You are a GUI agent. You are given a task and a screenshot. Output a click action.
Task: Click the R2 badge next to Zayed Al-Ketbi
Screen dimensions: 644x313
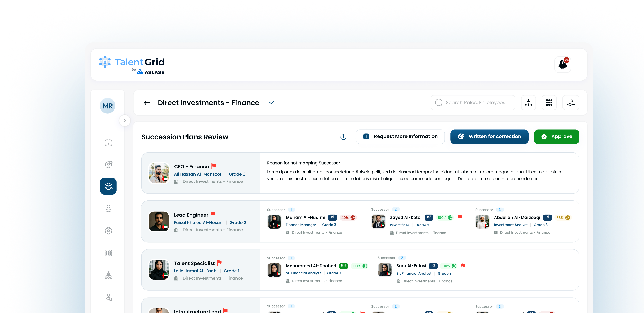[429, 217]
